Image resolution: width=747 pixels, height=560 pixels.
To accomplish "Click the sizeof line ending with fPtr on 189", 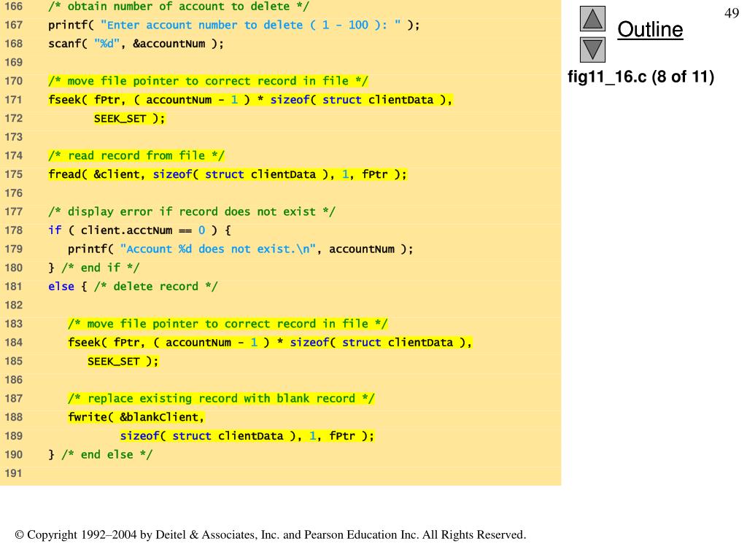I will (x=247, y=436).
